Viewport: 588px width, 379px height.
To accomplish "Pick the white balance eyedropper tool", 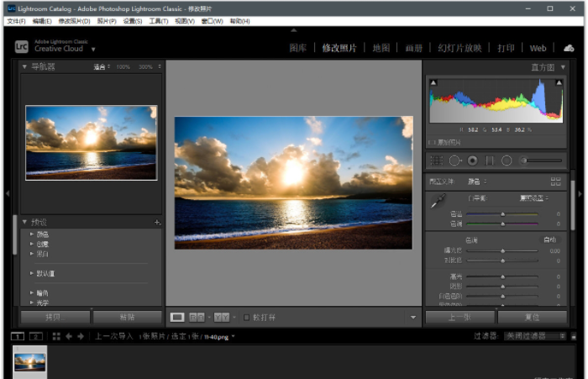I will (438, 202).
